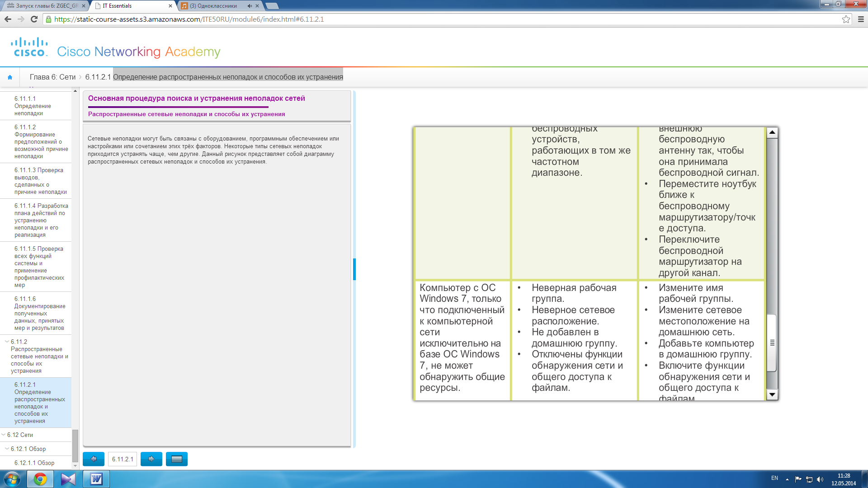Click the table's vertical scrollbar thumb
Viewport: 868px width, 488px height.
[772, 343]
